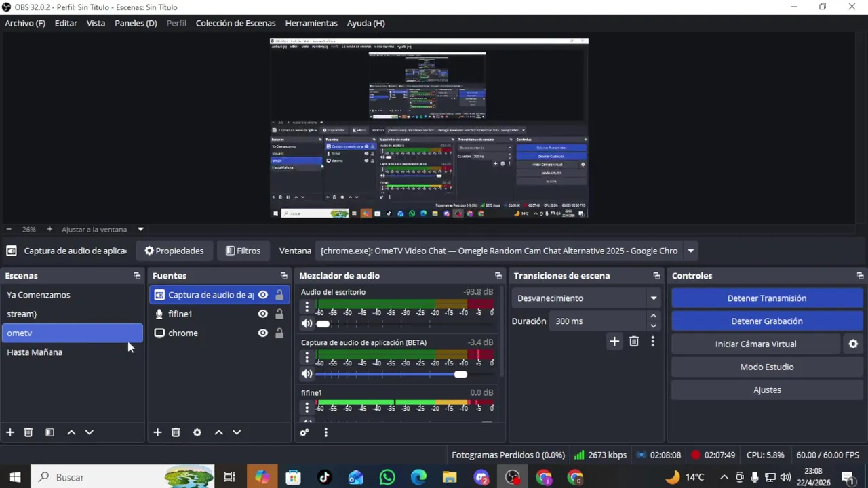868x488 pixels.
Task: Move selected scene up in Escenas panel
Action: pyautogui.click(x=71, y=432)
